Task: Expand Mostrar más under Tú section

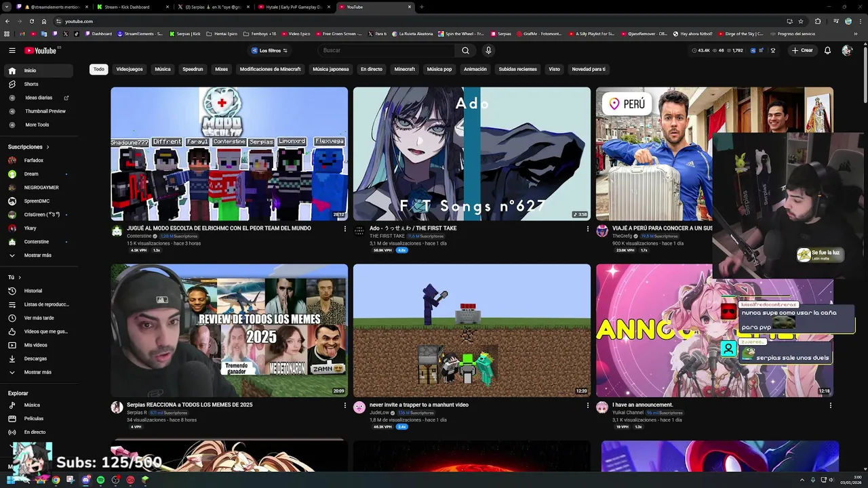Action: pyautogui.click(x=37, y=372)
